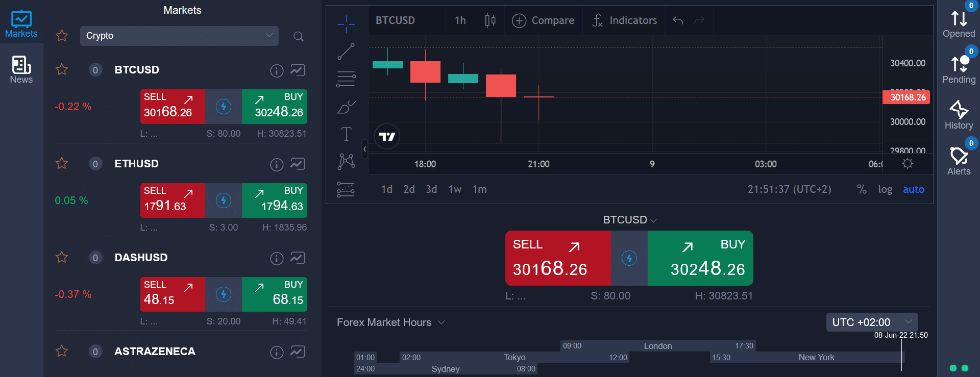The image size is (980, 377).
Task: Toggle DASHUSD favorite star
Action: pyautogui.click(x=62, y=257)
